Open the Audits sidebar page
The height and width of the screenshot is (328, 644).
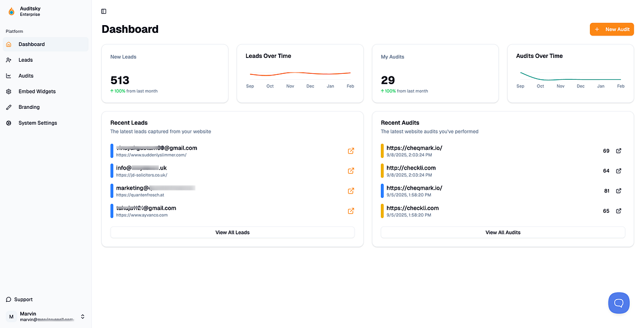26,76
